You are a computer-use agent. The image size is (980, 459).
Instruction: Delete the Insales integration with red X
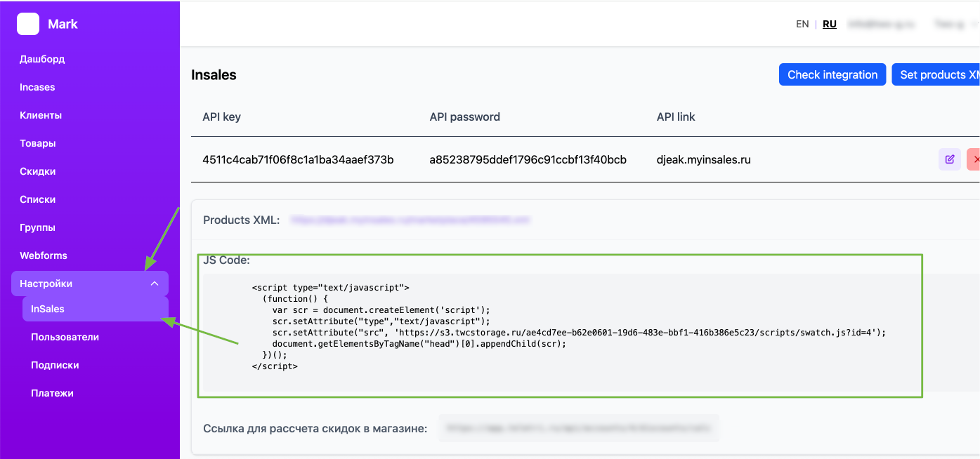pyautogui.click(x=974, y=159)
